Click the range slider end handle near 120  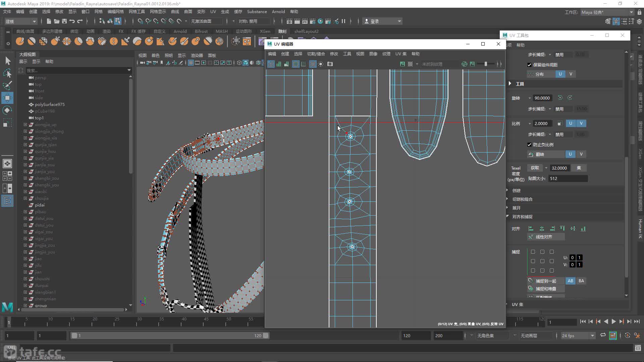click(x=266, y=336)
